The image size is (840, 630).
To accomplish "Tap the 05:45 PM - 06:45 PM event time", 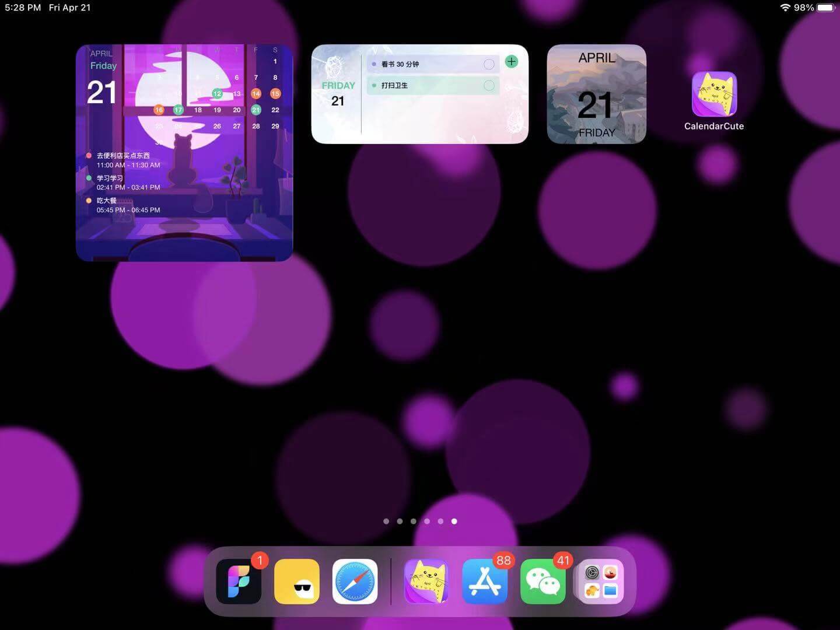I will [128, 210].
